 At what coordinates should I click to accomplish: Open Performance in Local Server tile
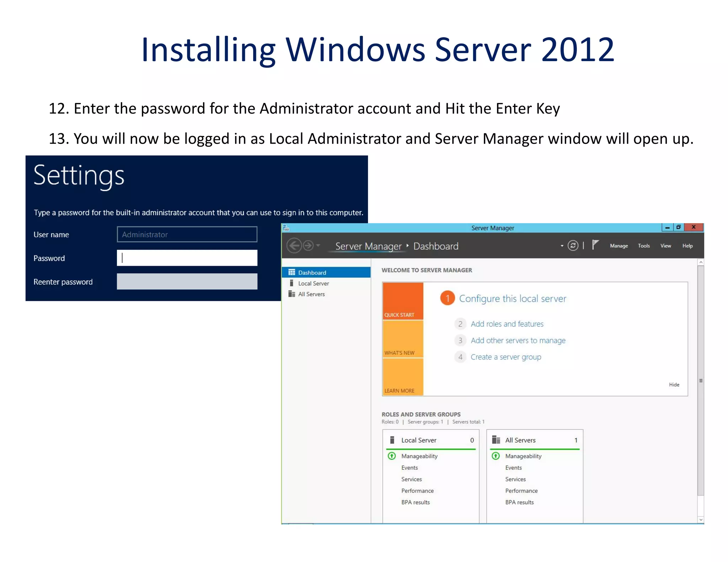[x=417, y=491]
